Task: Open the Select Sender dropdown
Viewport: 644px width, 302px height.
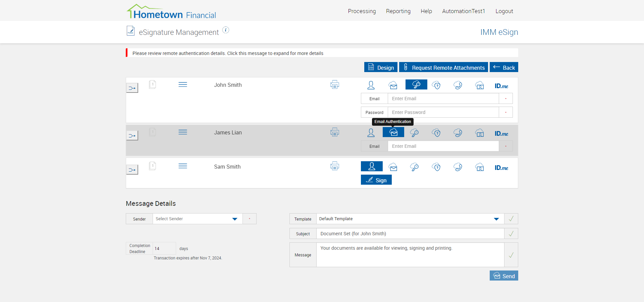Action: pyautogui.click(x=198, y=219)
